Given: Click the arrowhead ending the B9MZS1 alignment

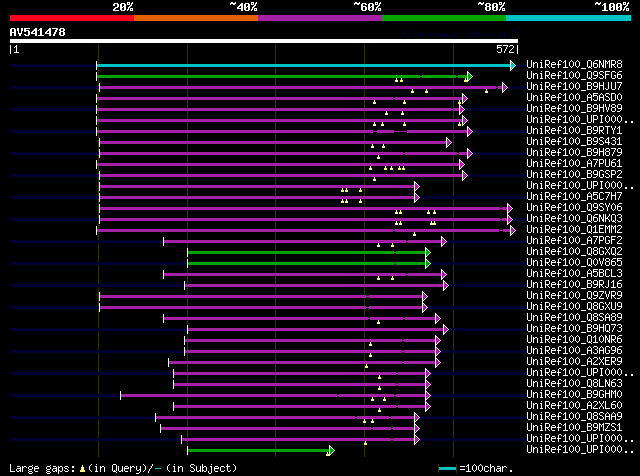Looking at the screenshot, I should (x=417, y=429).
